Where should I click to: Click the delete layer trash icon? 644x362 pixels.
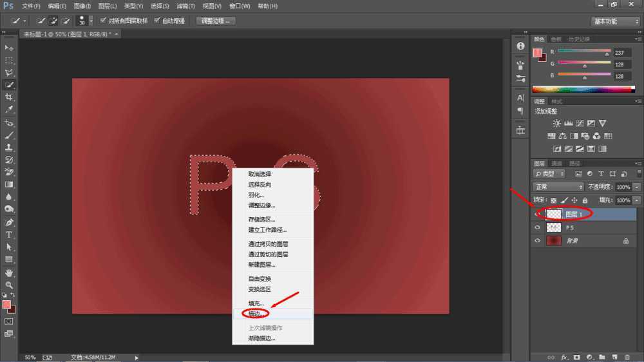pos(627,356)
